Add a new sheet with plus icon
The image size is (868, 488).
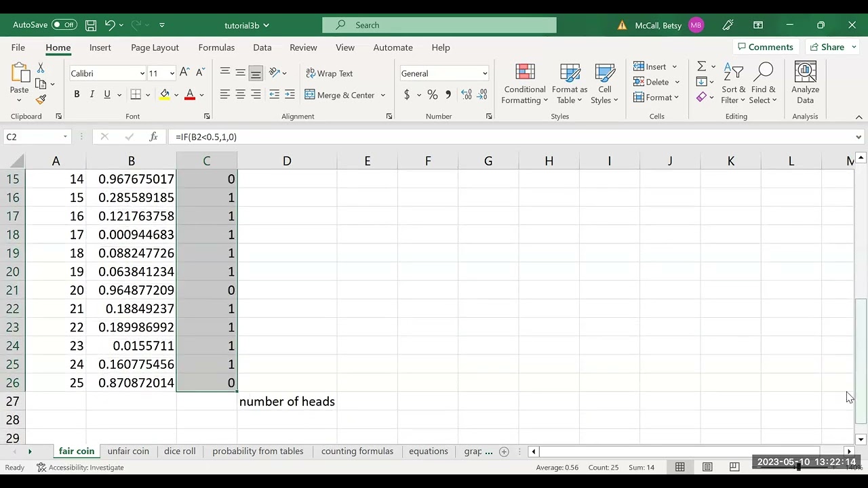[x=504, y=451]
